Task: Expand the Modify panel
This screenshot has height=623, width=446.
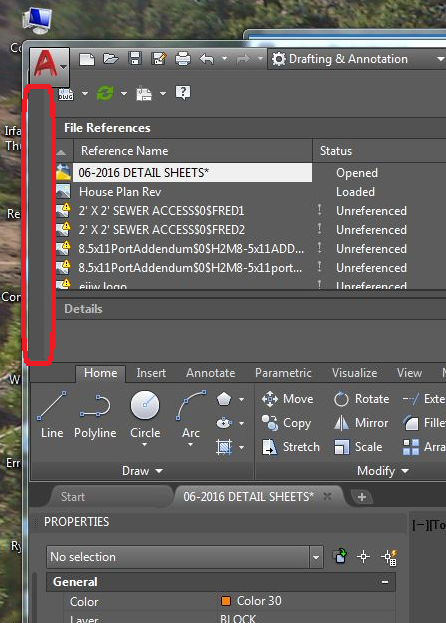Action: click(x=383, y=471)
